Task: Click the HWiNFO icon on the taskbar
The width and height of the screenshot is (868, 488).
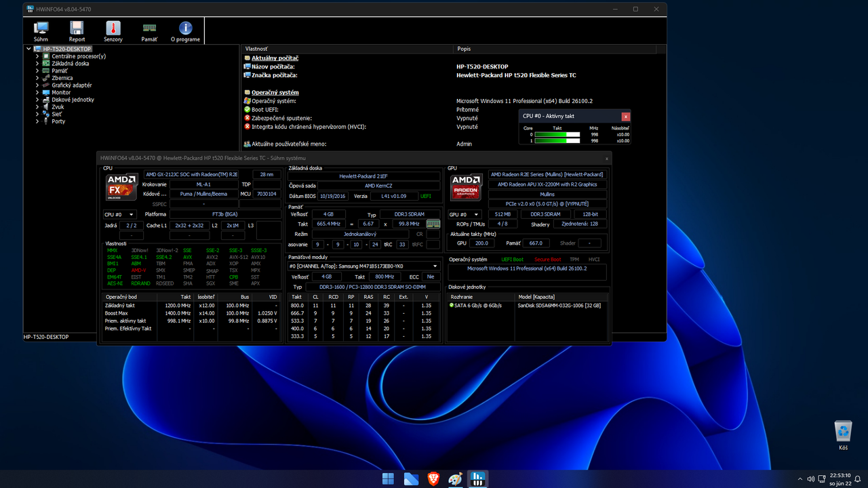Action: tap(478, 479)
